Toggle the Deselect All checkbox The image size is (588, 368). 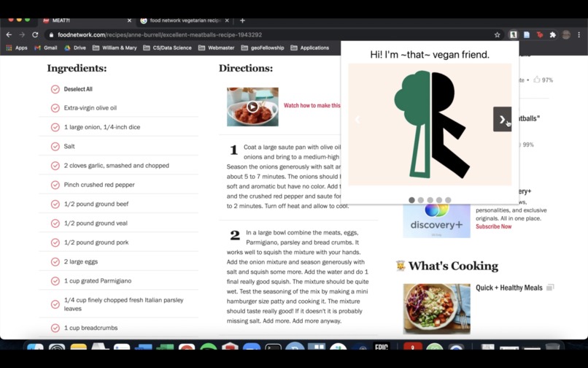click(55, 89)
